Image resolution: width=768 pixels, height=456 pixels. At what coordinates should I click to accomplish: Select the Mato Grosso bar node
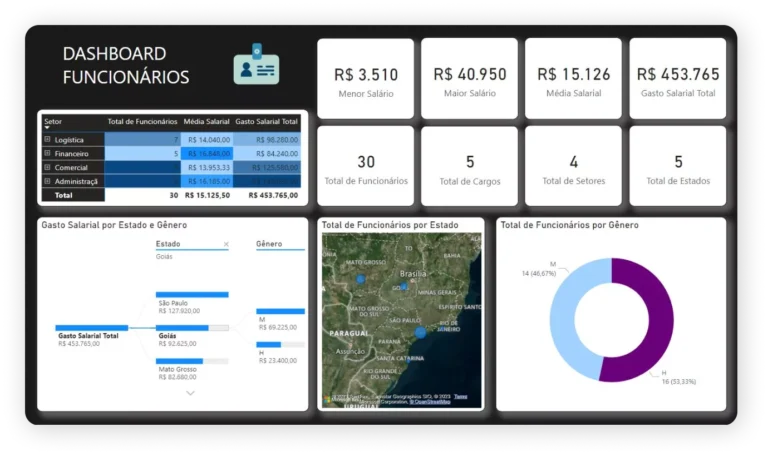[192, 361]
